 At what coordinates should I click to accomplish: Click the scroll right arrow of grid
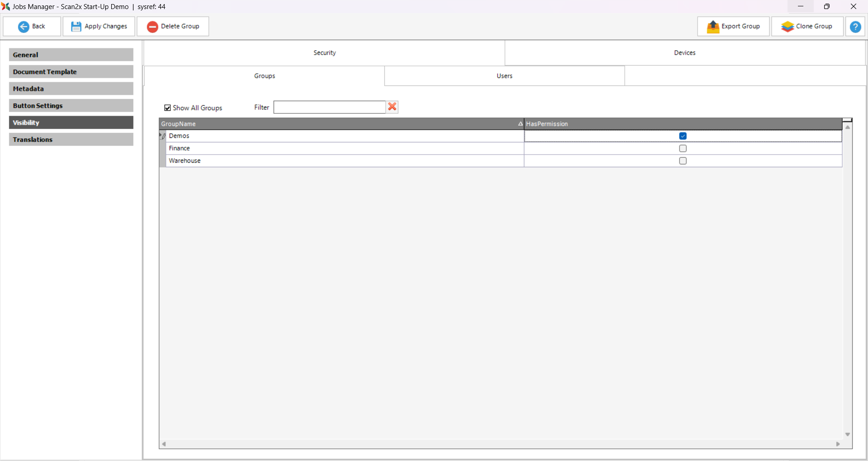pyautogui.click(x=838, y=444)
